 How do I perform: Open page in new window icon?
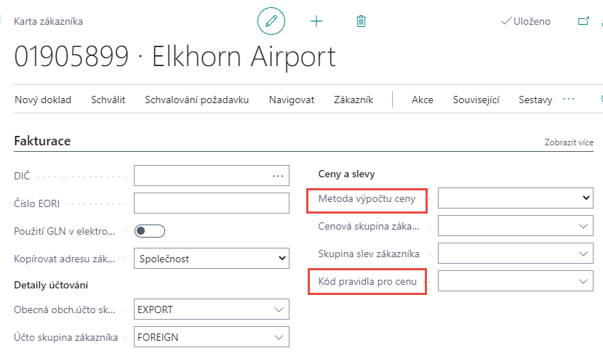tap(583, 21)
